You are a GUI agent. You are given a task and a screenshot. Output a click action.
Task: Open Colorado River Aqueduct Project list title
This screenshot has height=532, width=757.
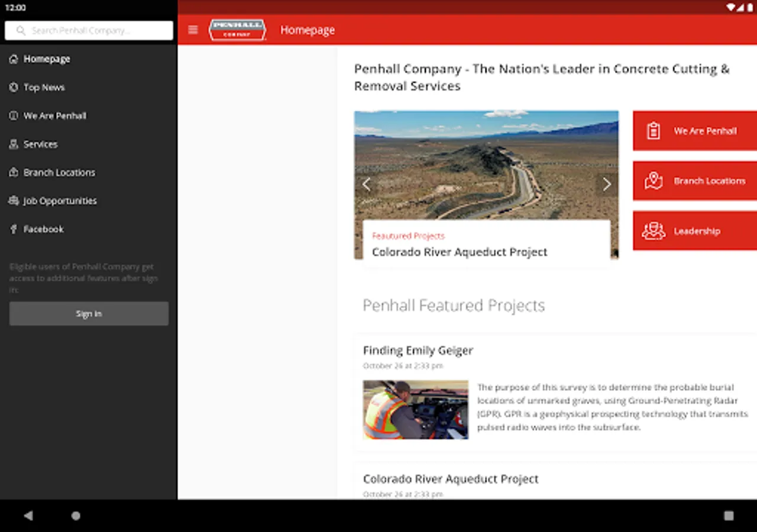[451, 479]
